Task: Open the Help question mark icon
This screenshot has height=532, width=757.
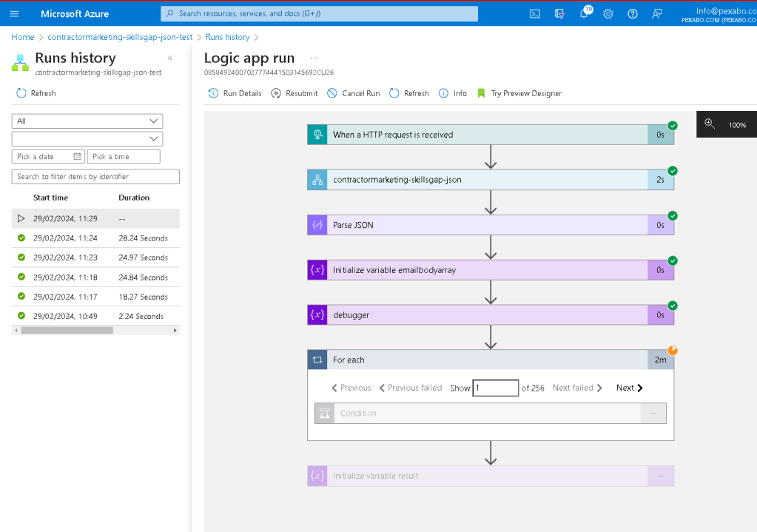Action: point(633,13)
